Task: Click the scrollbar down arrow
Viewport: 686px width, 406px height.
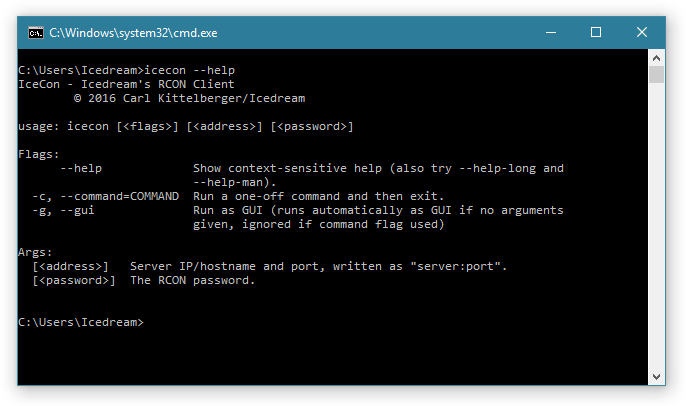Action: [x=657, y=377]
